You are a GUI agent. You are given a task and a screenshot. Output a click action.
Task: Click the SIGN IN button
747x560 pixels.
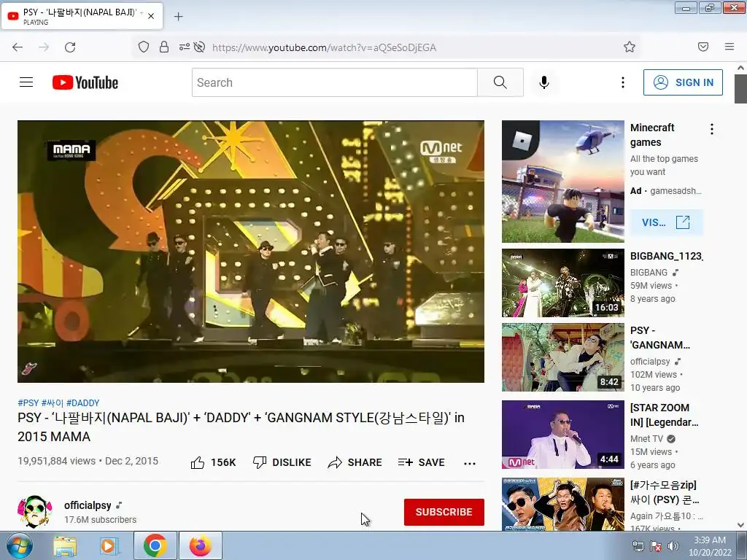683,82
